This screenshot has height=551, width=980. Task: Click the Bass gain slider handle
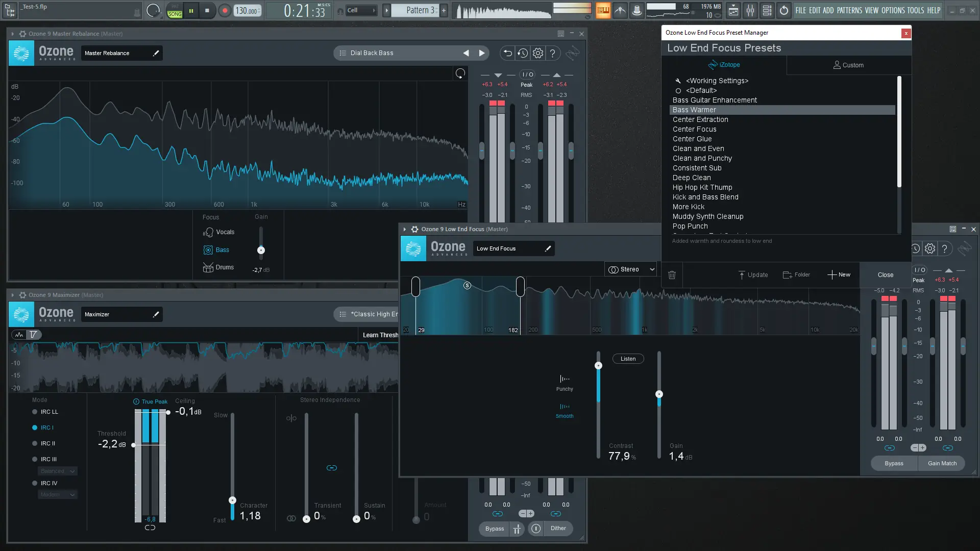tap(261, 251)
